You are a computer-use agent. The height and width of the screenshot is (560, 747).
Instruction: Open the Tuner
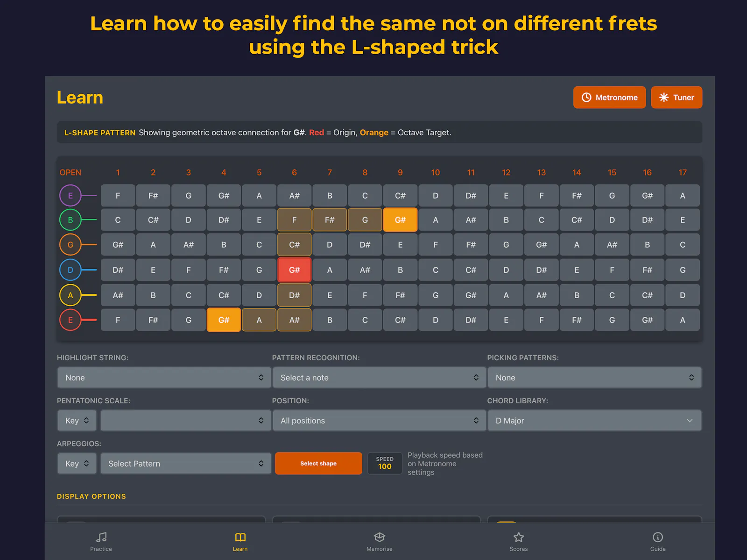(x=677, y=98)
